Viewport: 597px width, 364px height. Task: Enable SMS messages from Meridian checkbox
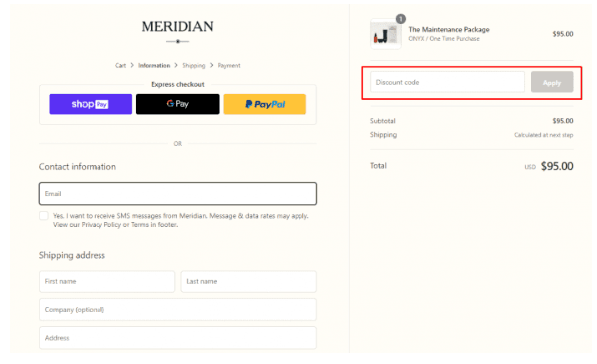[x=44, y=216]
